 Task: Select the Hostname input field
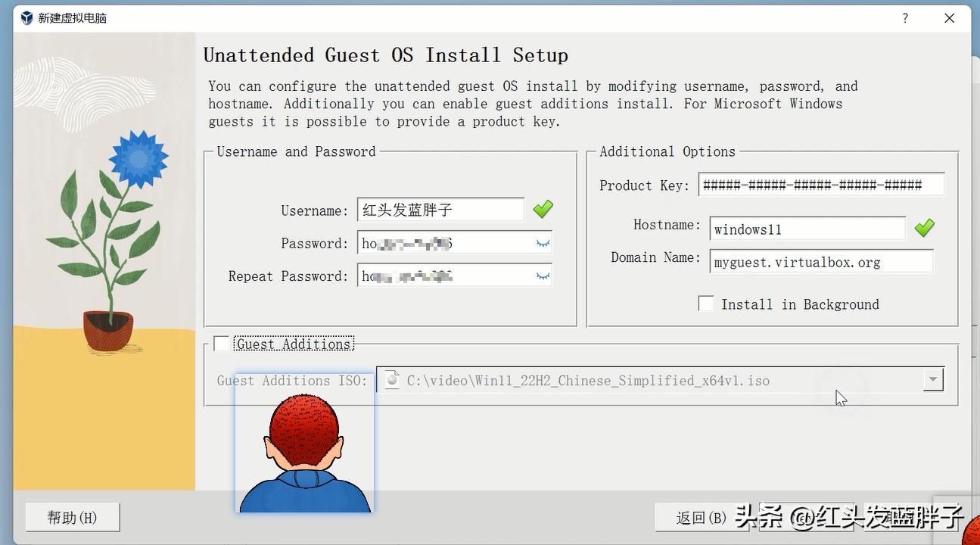[x=807, y=228]
